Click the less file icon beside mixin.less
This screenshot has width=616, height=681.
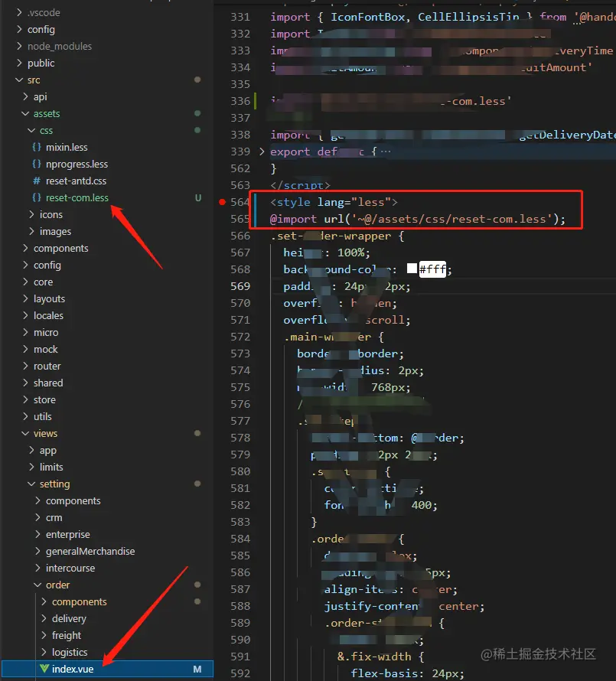[x=37, y=147]
